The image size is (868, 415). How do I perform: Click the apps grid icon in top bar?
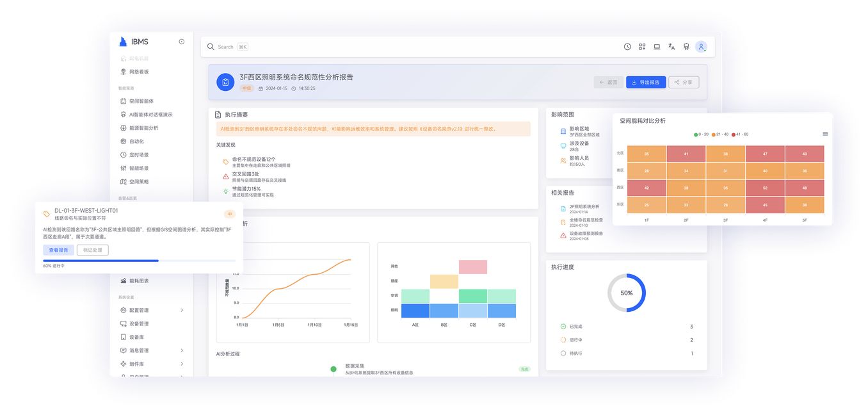(x=641, y=46)
